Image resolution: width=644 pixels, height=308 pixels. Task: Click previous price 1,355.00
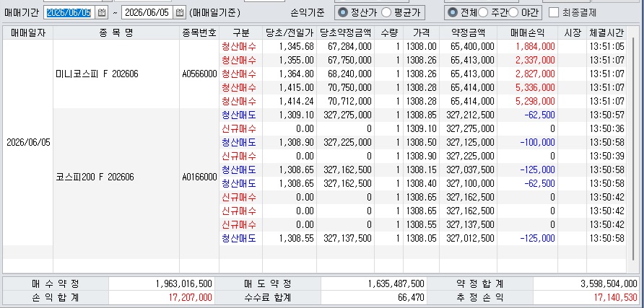[296, 61]
